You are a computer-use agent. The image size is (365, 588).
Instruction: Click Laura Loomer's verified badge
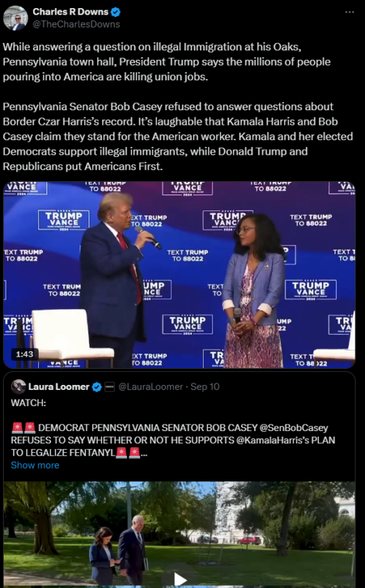[x=96, y=387]
